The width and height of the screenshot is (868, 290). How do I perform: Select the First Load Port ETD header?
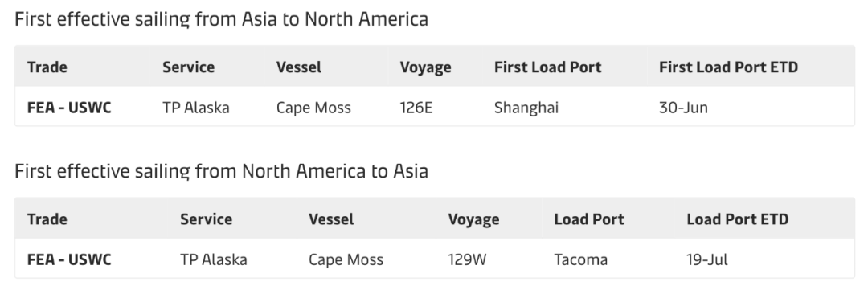(728, 67)
